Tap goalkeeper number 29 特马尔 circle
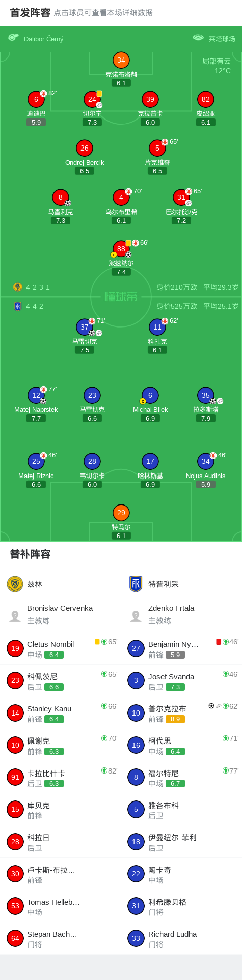 [121, 513]
